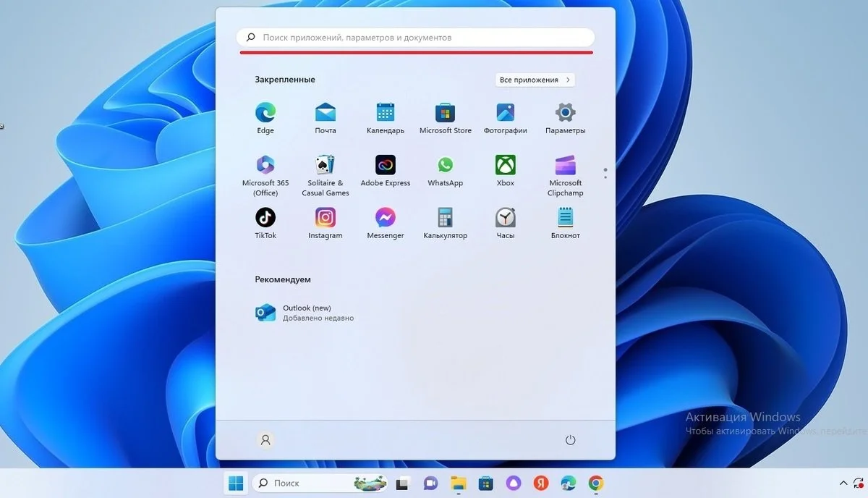868x498 pixels.
Task: Open Yandex browser on the taskbar
Action: pos(541,483)
